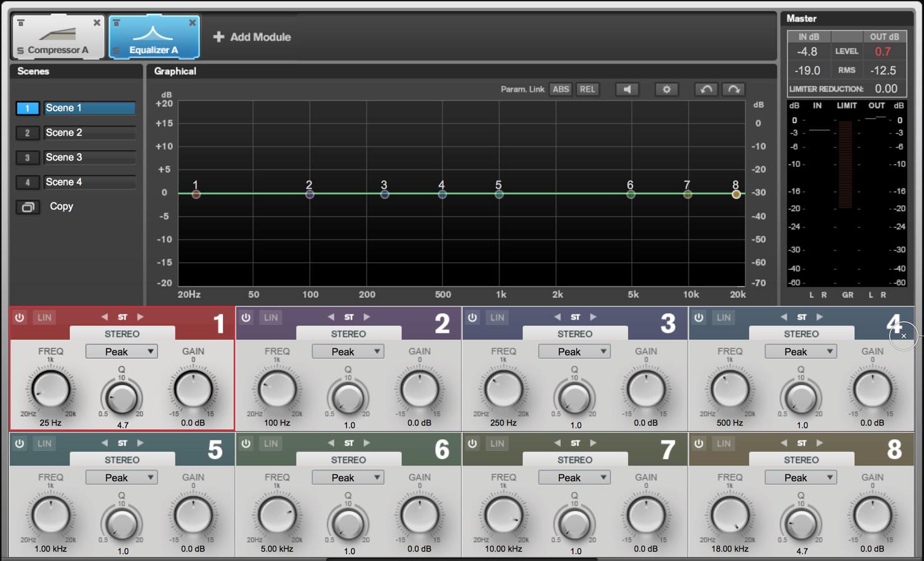Click next channel arrow on band 1
This screenshot has height=561, width=924.
pos(140,317)
